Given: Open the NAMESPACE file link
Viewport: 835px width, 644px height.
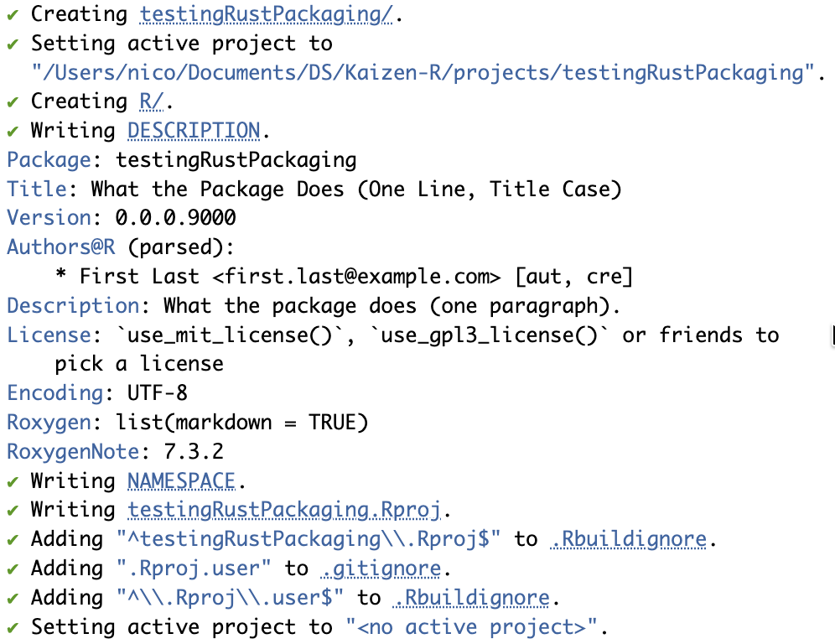Looking at the screenshot, I should click(x=182, y=481).
